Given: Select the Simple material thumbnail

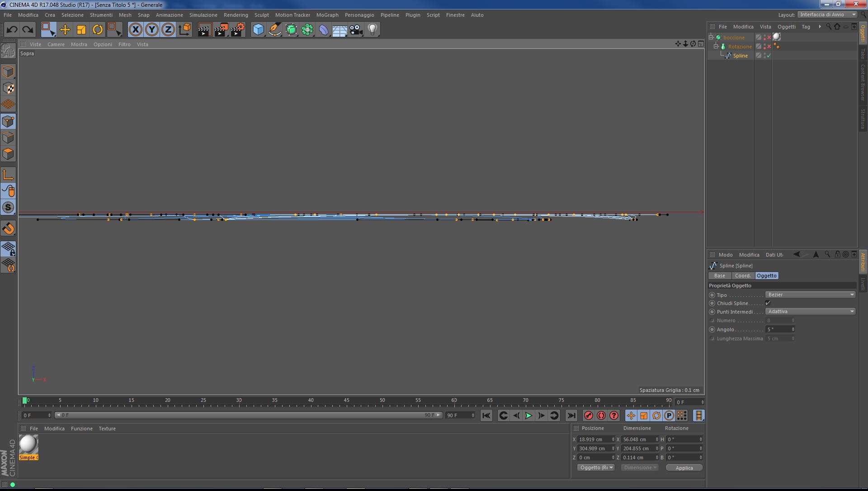Looking at the screenshot, I should pos(28,445).
